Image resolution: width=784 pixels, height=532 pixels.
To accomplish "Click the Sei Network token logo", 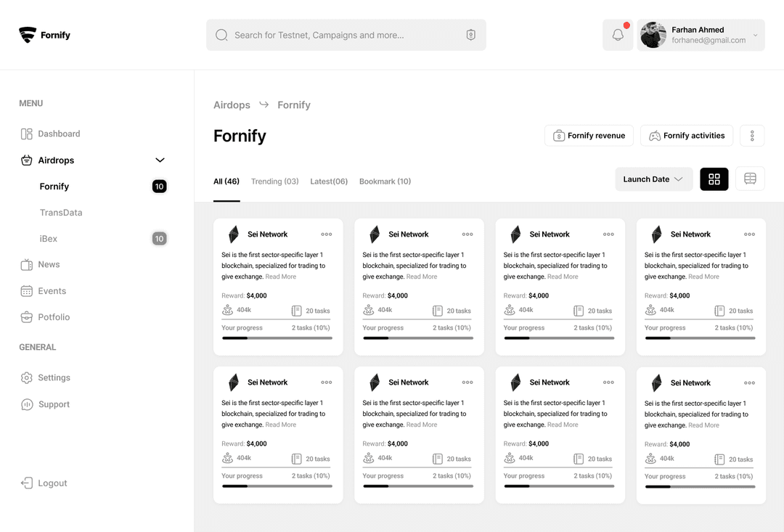I will (233, 234).
